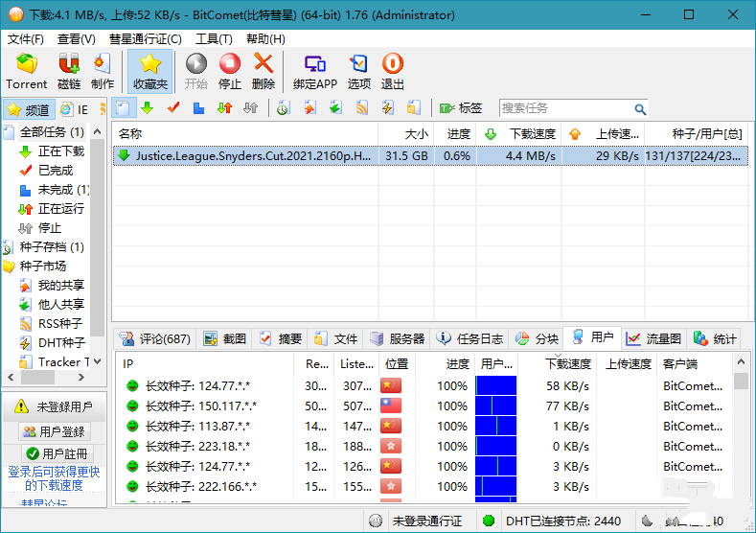This screenshot has width=756, height=533.
Task: Click the 用户登録 login button
Action: pyautogui.click(x=54, y=431)
